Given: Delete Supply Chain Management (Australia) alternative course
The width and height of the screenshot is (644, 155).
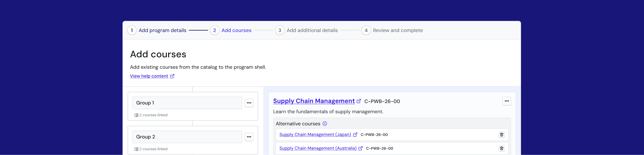Looking at the screenshot, I should pyautogui.click(x=502, y=148).
